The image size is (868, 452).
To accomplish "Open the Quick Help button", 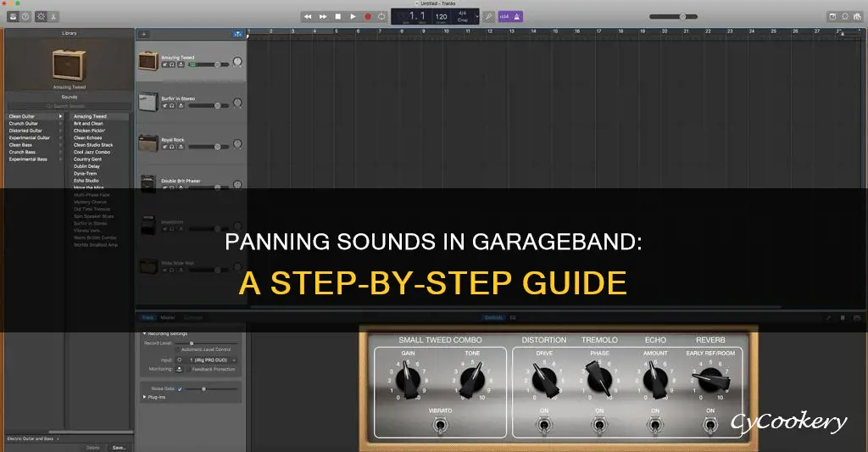I will pos(25,17).
